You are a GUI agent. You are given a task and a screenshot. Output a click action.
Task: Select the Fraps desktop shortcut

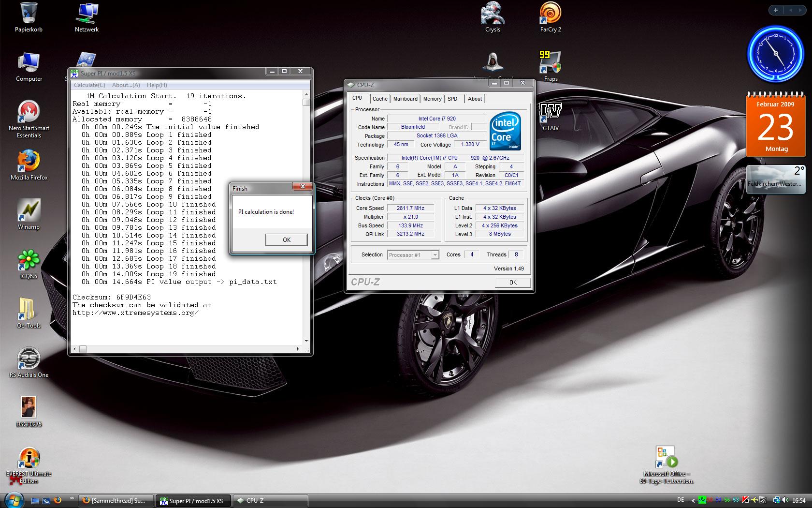point(551,67)
